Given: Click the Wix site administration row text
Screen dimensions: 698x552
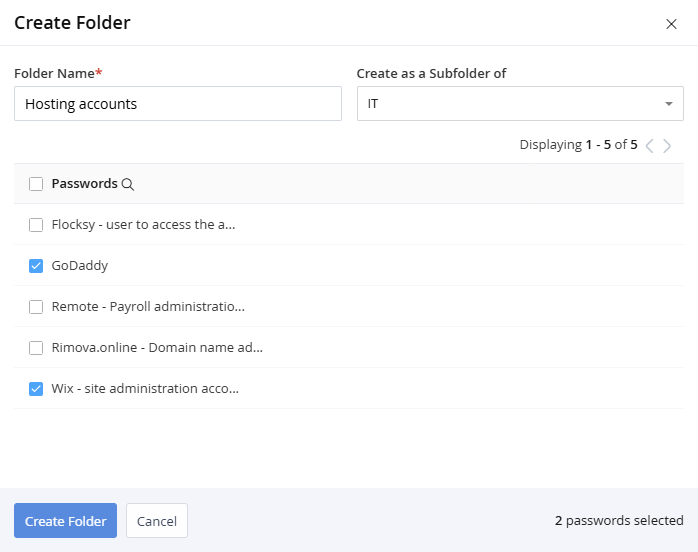Looking at the screenshot, I should tap(145, 389).
